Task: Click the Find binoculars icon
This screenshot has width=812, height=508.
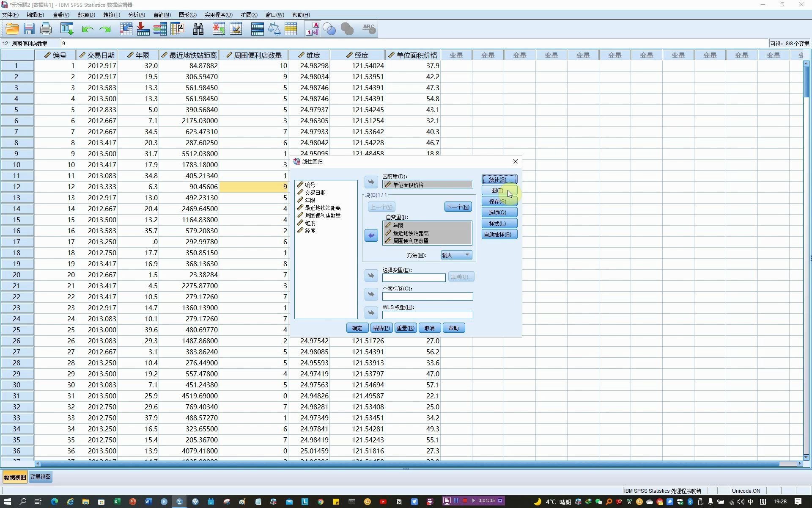Action: (x=198, y=29)
